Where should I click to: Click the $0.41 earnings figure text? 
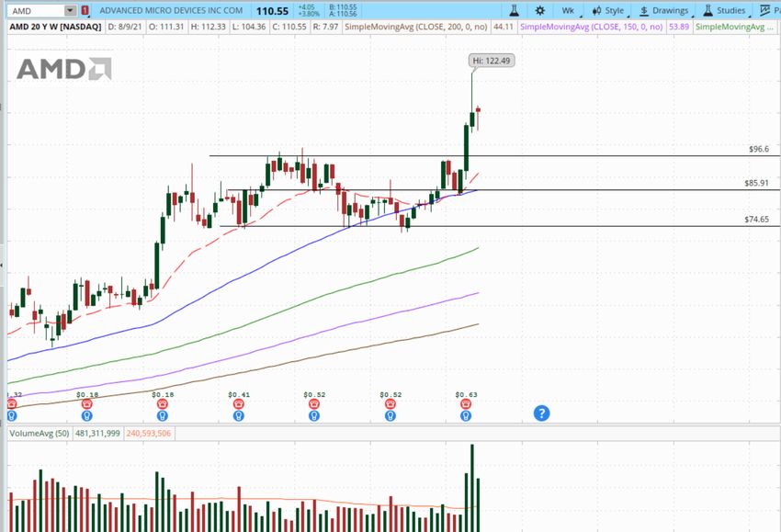tap(239, 394)
